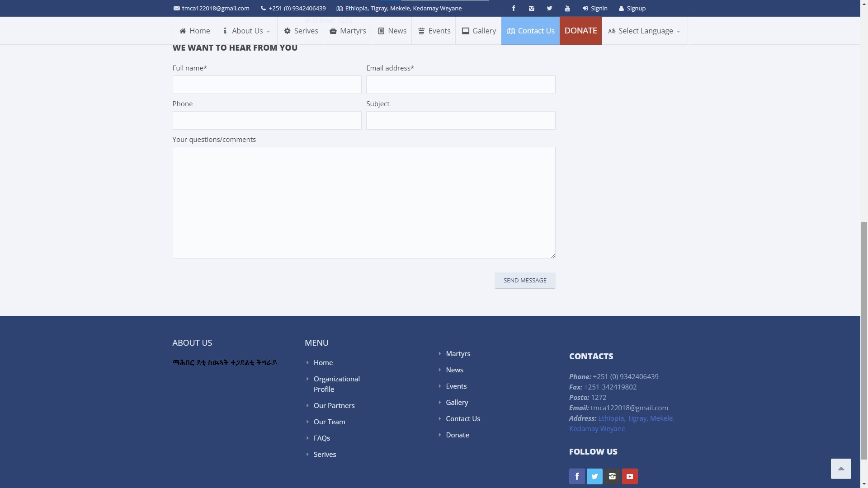Click the Full name input field
Image resolution: width=868 pixels, height=488 pixels.
click(267, 84)
